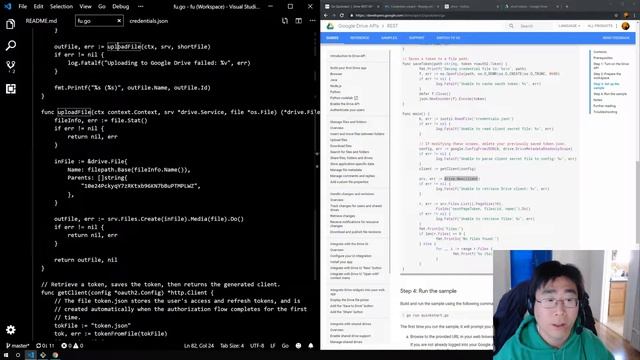Select the Support tab on Drive API page

click(416, 38)
